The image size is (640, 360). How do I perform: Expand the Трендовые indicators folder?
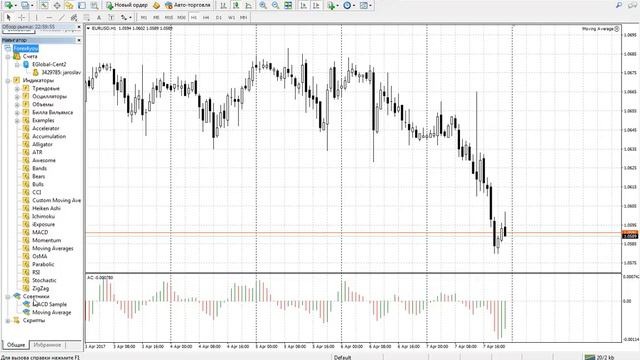click(x=17, y=89)
